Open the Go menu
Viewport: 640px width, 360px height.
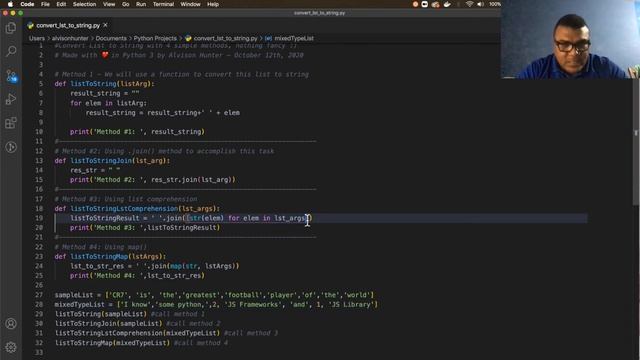[126, 4]
